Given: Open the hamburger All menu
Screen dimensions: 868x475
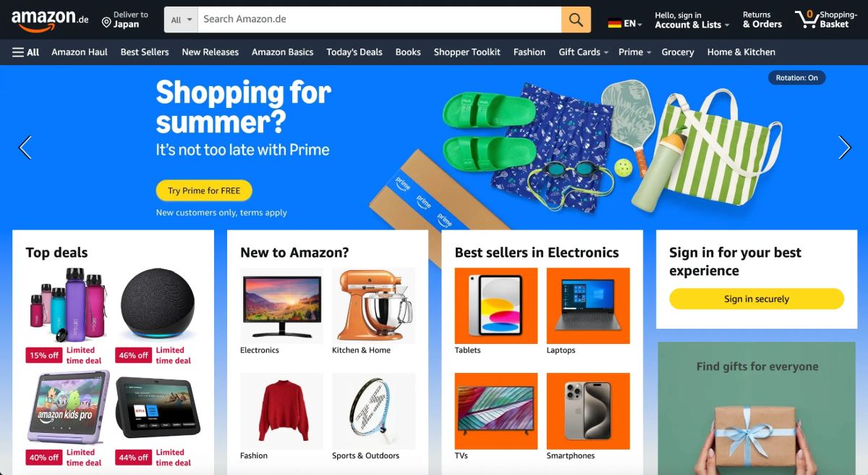Looking at the screenshot, I should point(25,52).
